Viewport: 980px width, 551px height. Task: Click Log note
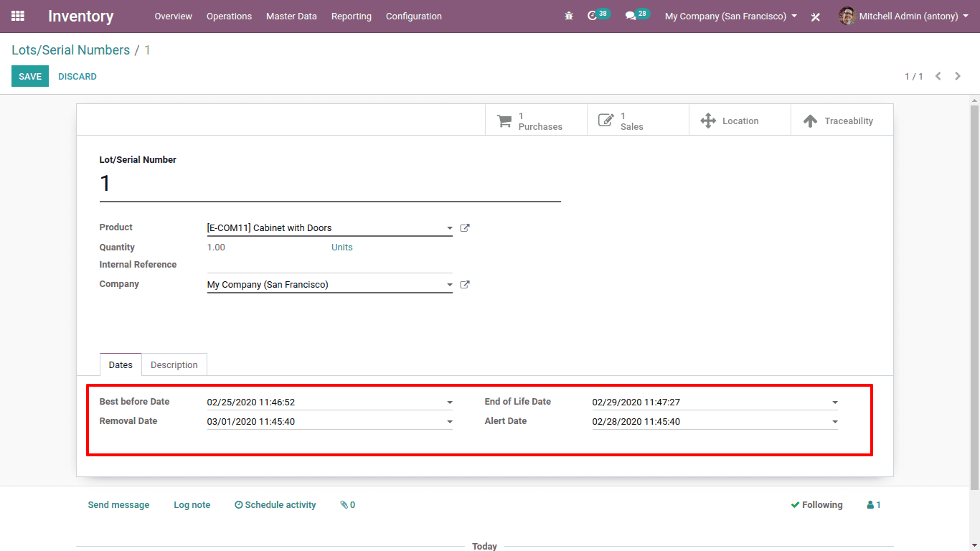192,505
